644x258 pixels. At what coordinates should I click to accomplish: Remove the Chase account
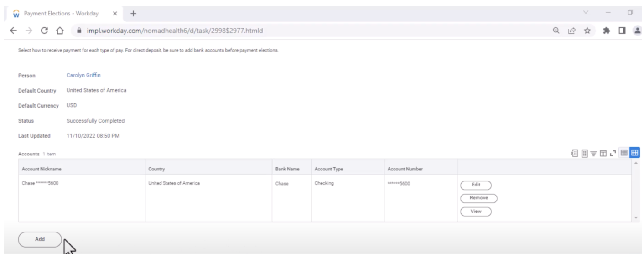coord(478,198)
